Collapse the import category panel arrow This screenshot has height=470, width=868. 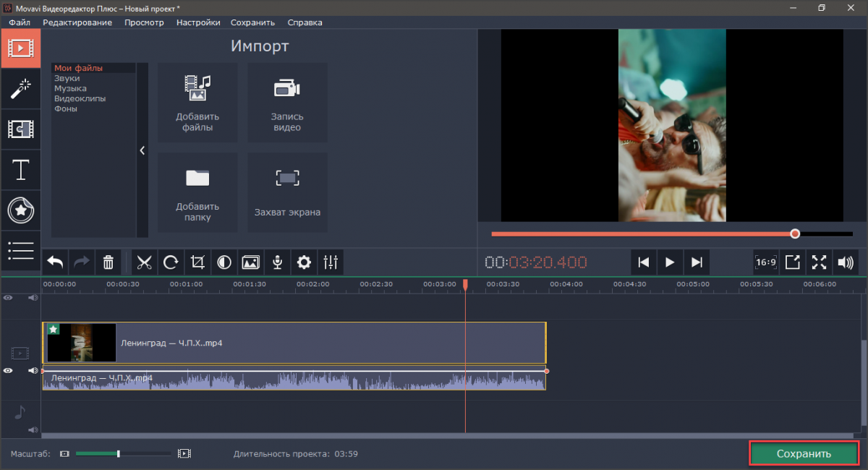pyautogui.click(x=142, y=150)
